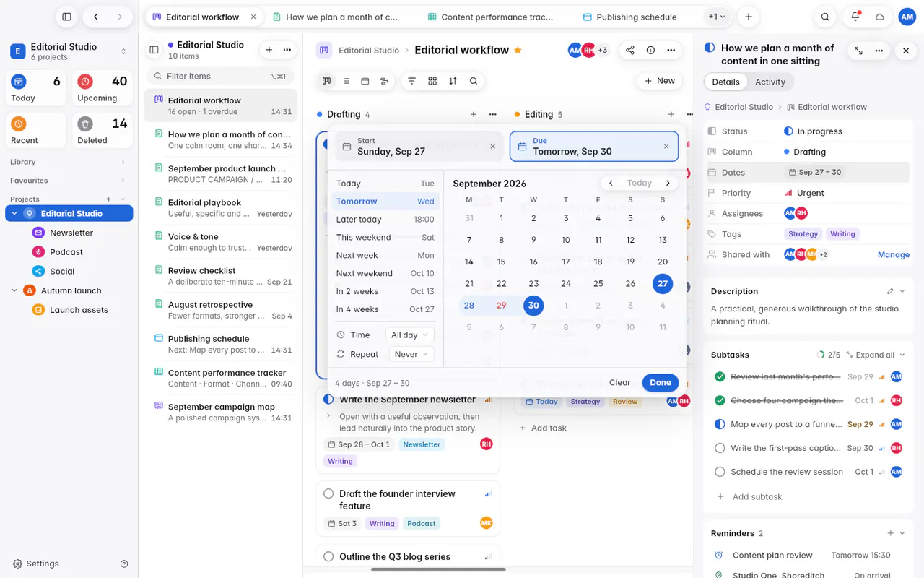Clear the Start date field
Image resolution: width=924 pixels, height=578 pixels.
pos(493,147)
